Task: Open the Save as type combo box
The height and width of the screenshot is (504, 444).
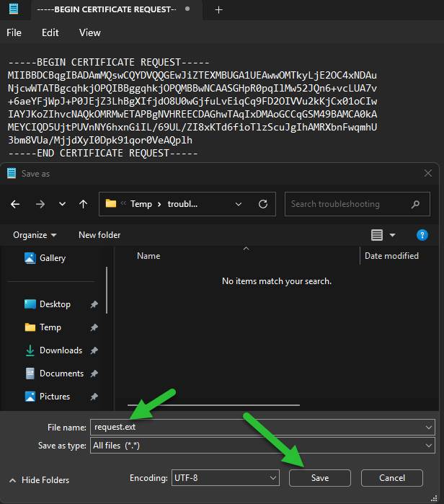Action: coord(262,446)
